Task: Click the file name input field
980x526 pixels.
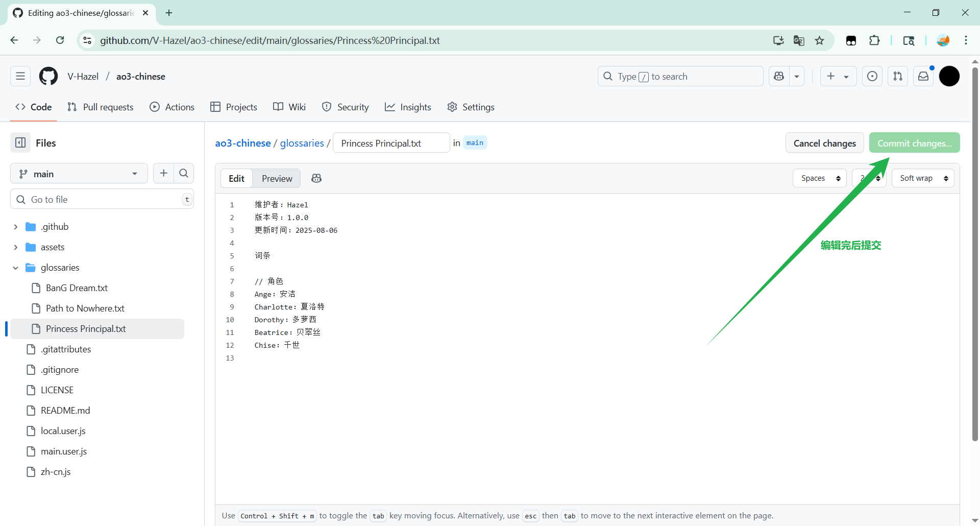Action: click(x=391, y=143)
